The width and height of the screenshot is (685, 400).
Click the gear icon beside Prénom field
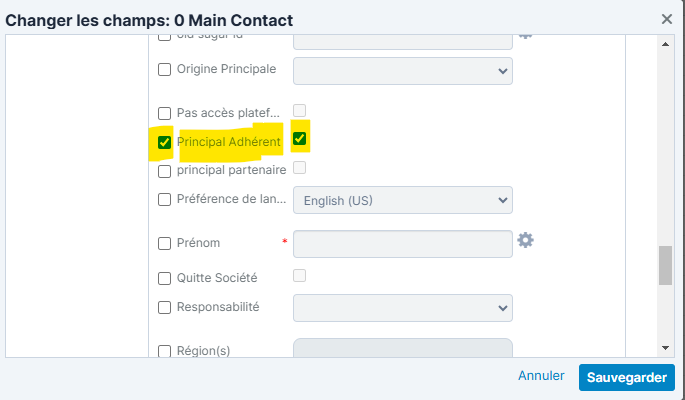tap(525, 241)
